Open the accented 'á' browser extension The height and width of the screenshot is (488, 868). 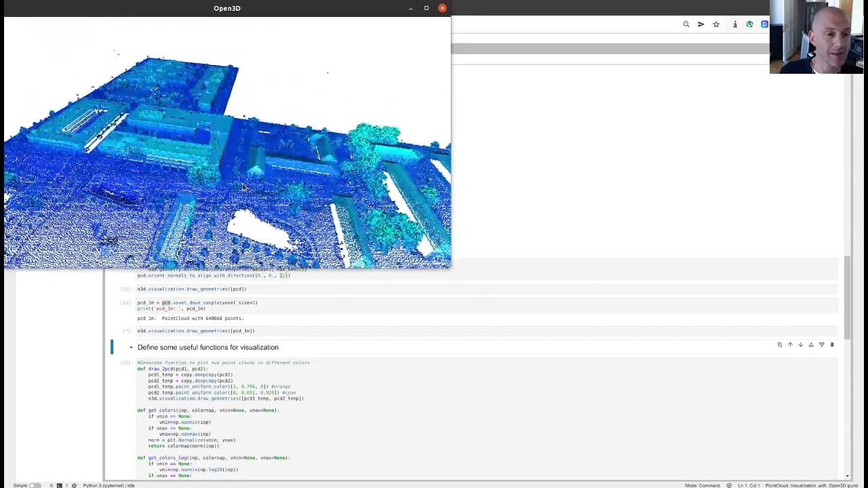[x=735, y=24]
